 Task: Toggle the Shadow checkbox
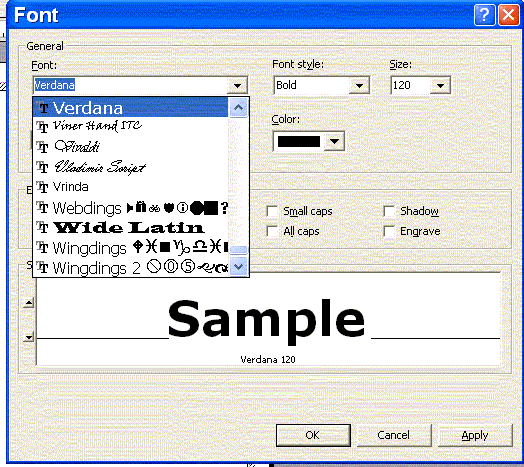coord(389,211)
